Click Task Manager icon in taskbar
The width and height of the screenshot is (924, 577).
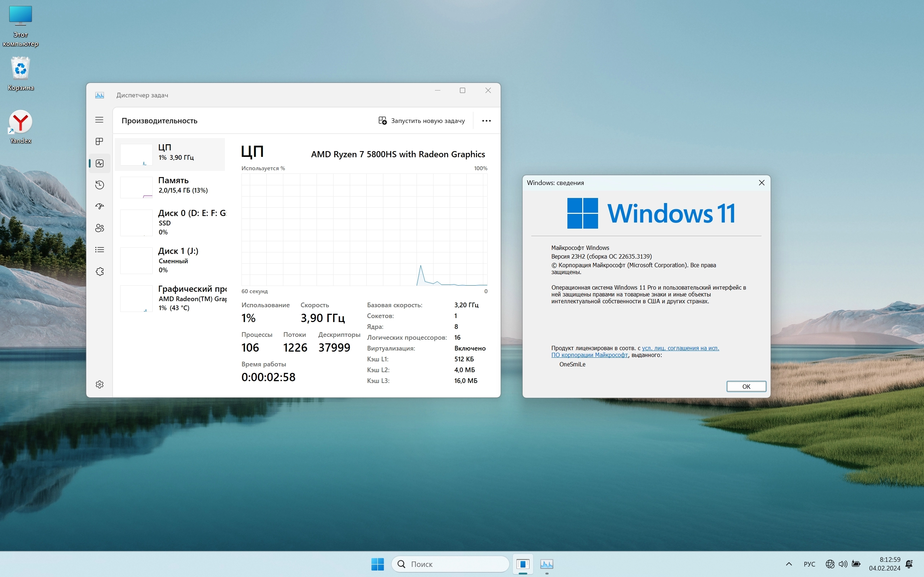pyautogui.click(x=546, y=564)
